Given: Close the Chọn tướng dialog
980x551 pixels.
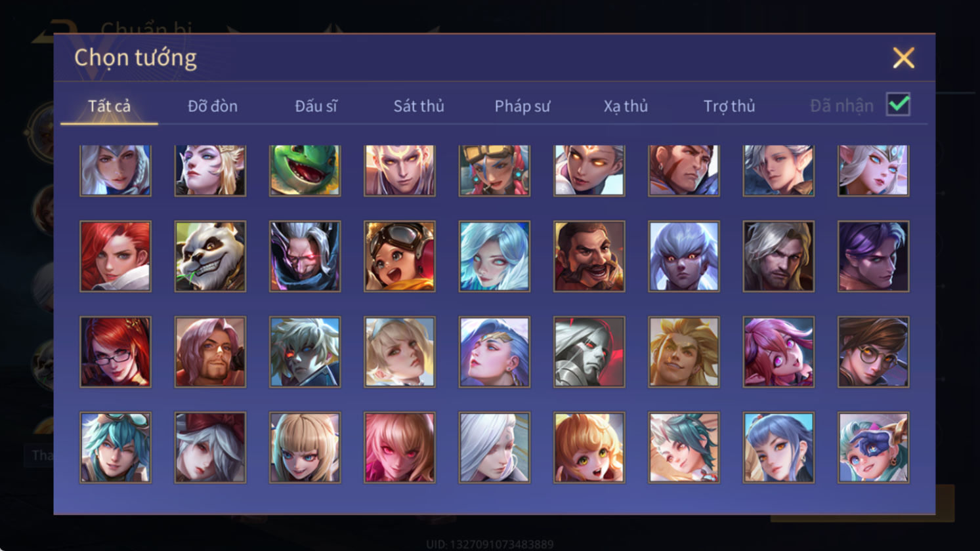Looking at the screenshot, I should [903, 58].
